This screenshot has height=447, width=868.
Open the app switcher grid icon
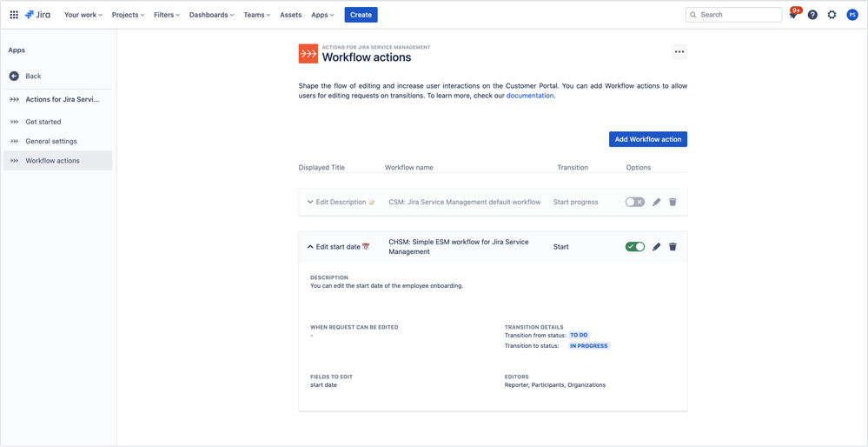point(14,15)
